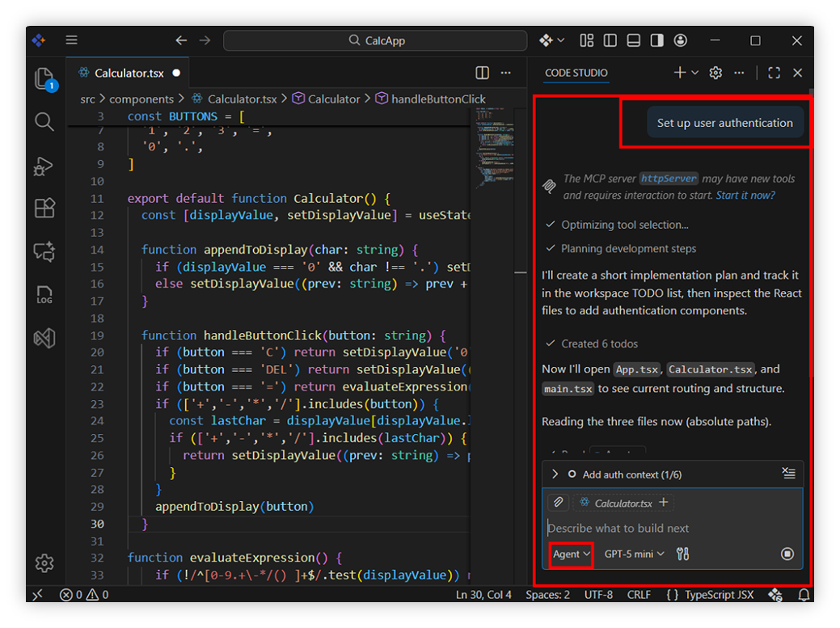
Task: Toggle the bottom panel visibility
Action: (634, 40)
